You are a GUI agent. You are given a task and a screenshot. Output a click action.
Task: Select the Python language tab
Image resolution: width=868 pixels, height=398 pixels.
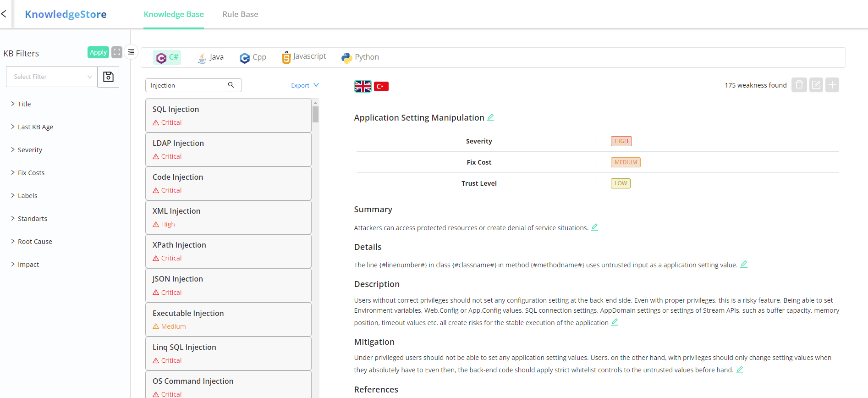(360, 57)
